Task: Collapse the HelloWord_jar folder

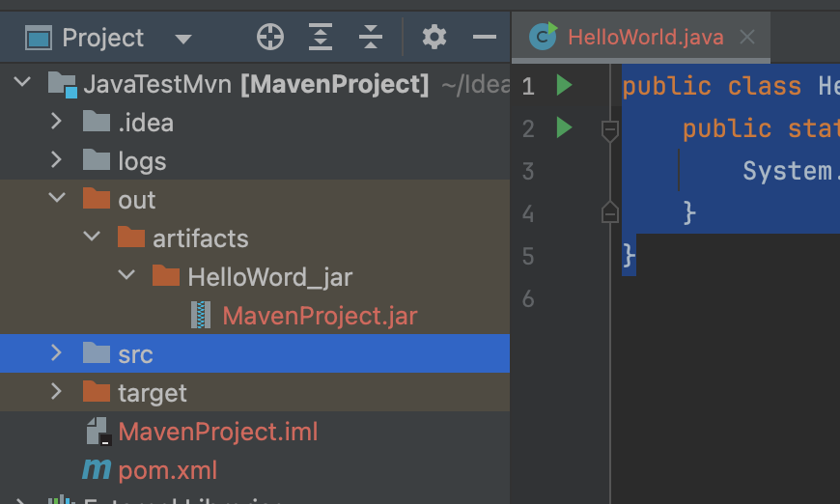Action: tap(126, 275)
